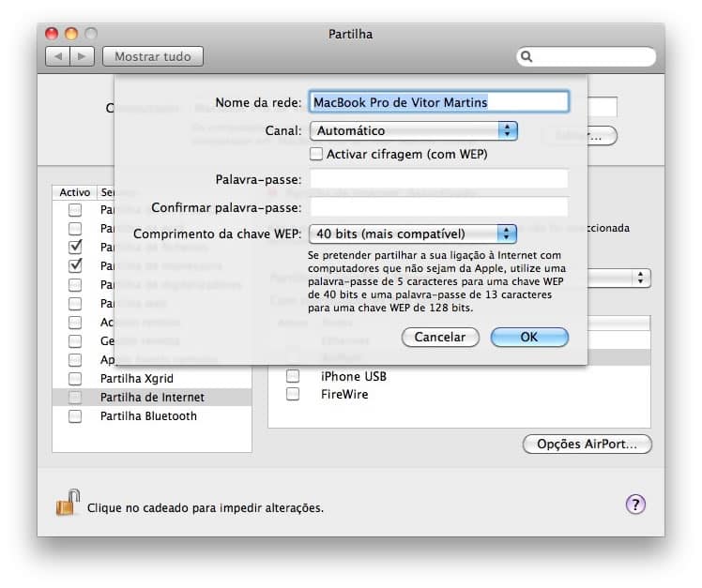Click the red close window button
This screenshot has width=702, height=588.
coord(52,34)
